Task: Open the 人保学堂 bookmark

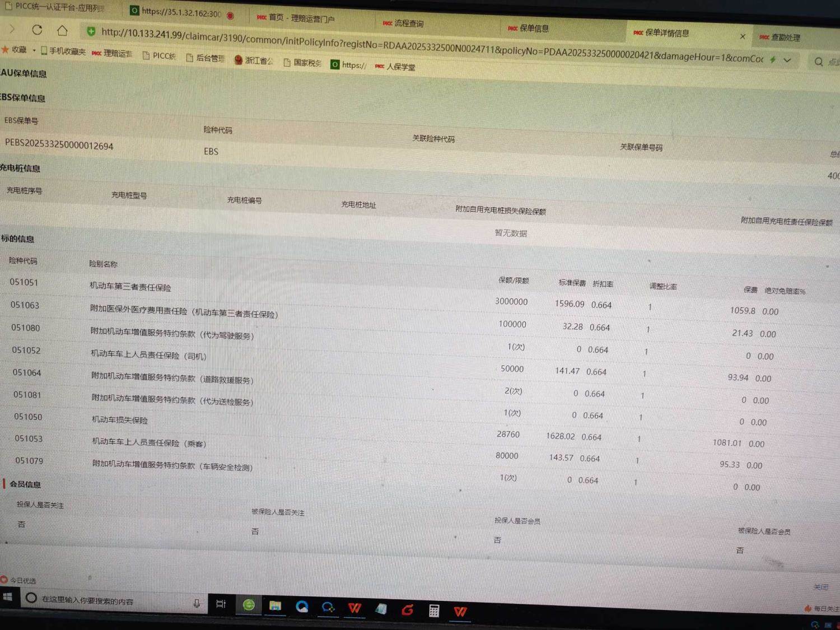Action: tap(400, 67)
